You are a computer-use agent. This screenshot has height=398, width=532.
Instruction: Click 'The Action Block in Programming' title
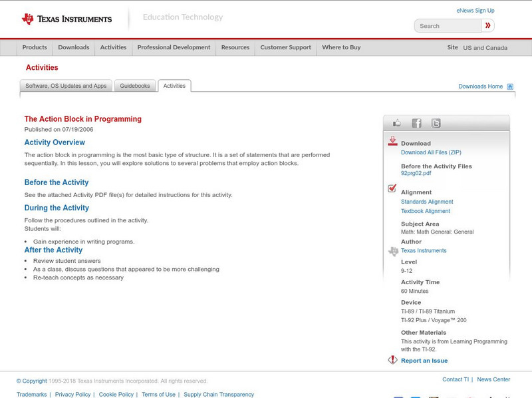[x=82, y=119]
